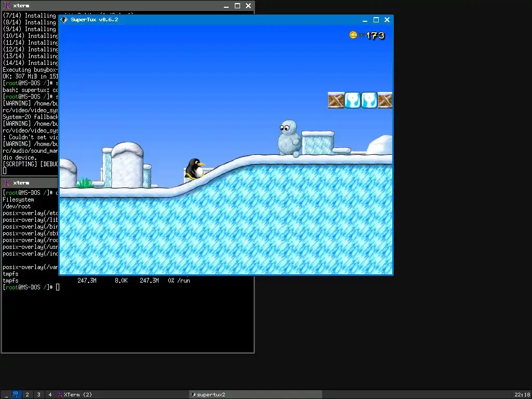Minimize the upper xterm window

point(227,6)
